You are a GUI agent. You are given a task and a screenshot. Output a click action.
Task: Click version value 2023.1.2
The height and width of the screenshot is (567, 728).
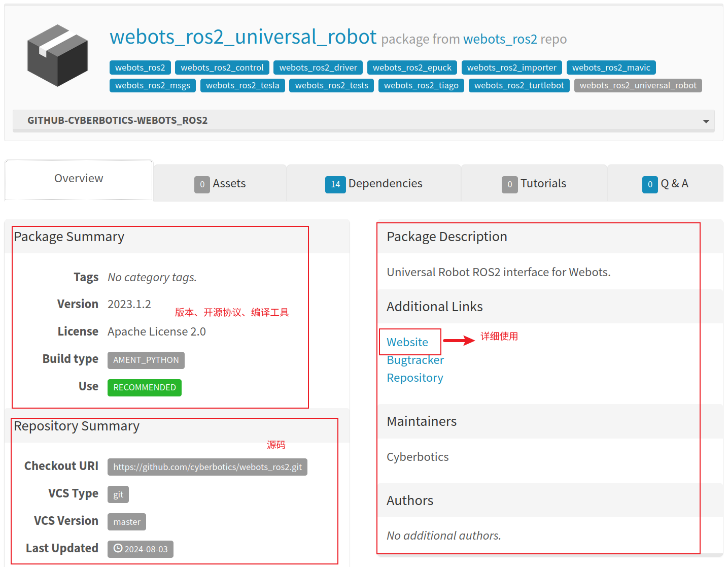pos(129,304)
